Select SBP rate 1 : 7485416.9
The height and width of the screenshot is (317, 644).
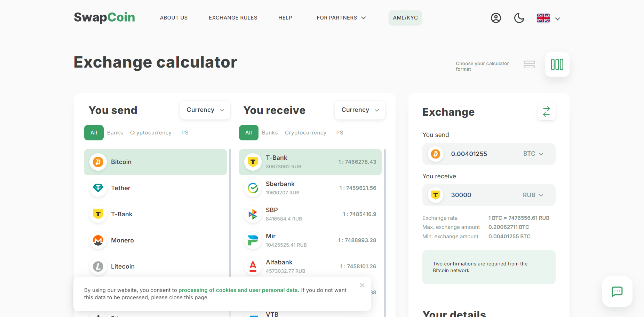click(359, 214)
